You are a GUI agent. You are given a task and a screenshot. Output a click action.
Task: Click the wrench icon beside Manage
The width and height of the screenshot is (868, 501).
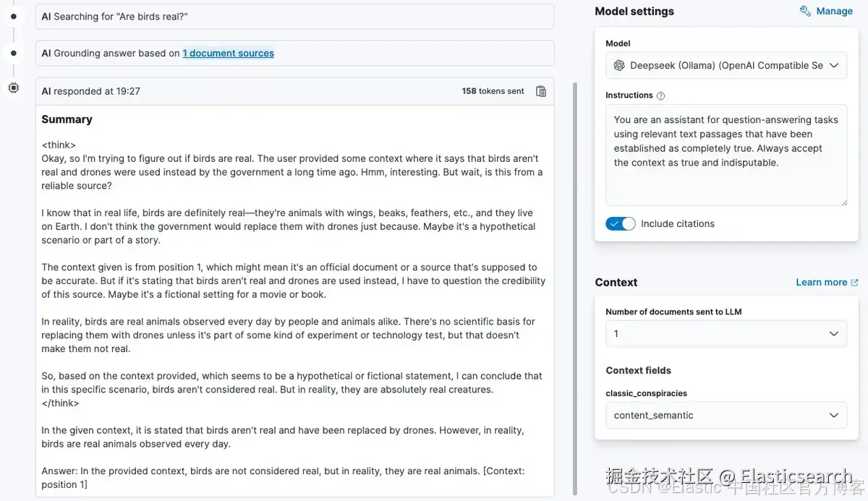(x=805, y=11)
